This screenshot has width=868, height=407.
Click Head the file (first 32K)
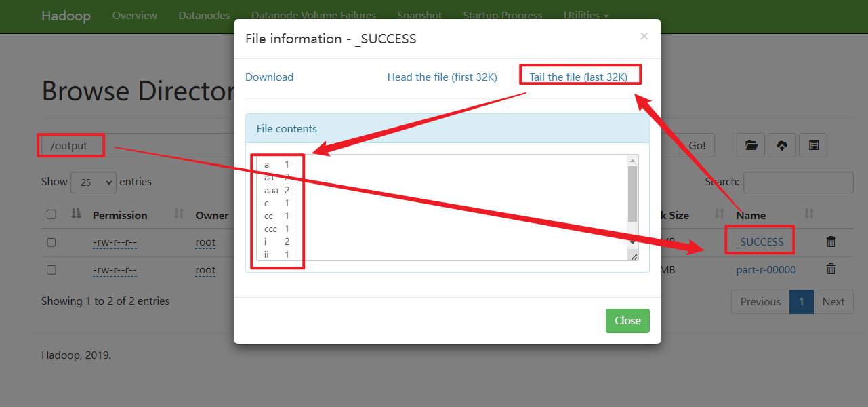[442, 77]
